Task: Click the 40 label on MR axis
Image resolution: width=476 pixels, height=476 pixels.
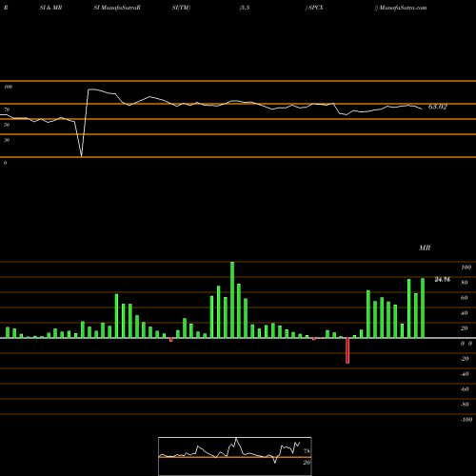Action: pyautogui.click(x=465, y=313)
